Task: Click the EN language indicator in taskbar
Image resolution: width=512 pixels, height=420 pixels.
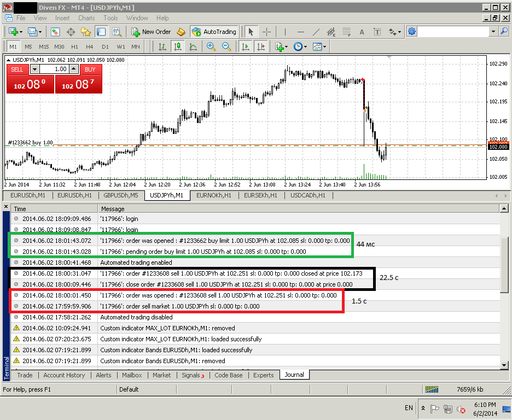Action: (409, 407)
